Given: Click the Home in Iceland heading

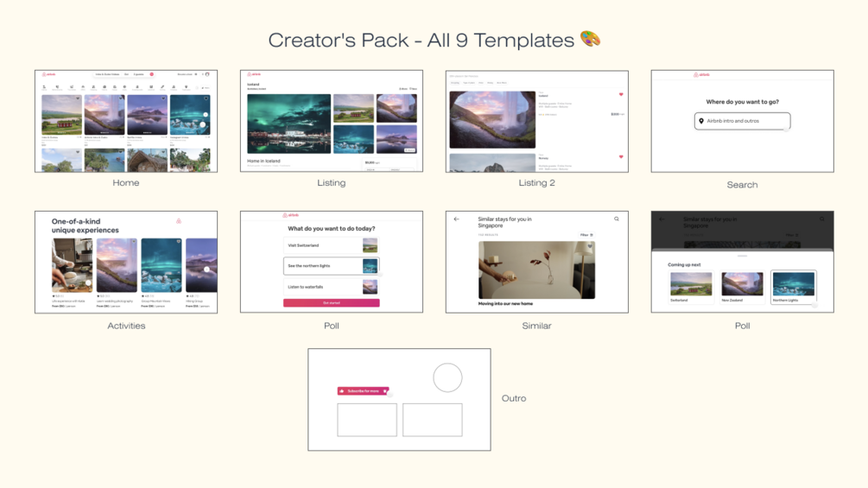Looking at the screenshot, I should click(x=263, y=161).
